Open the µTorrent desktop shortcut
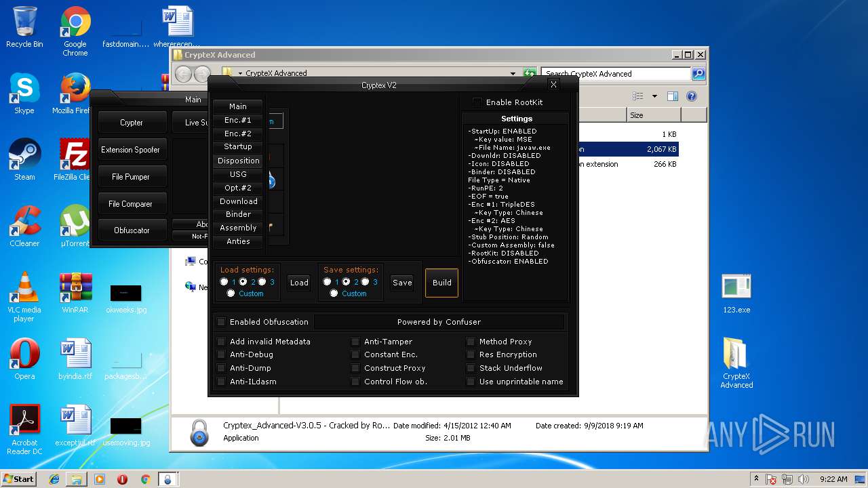The height and width of the screenshot is (488, 868). coord(75,226)
